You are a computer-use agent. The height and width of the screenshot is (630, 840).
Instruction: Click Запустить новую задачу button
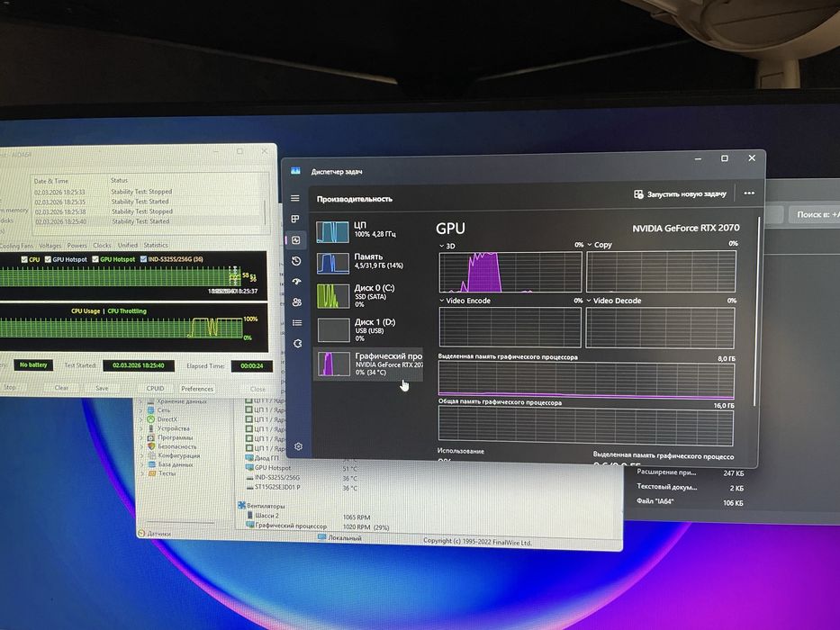click(680, 193)
